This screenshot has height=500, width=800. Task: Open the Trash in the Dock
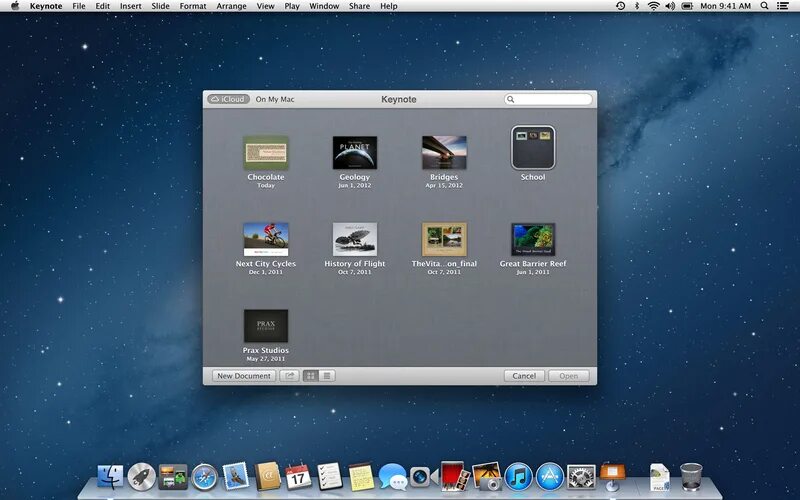click(x=691, y=477)
